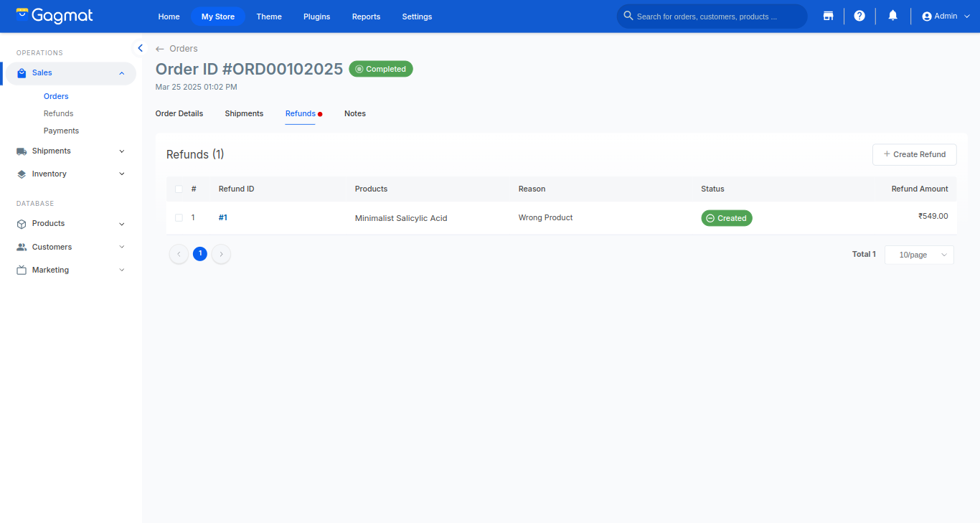The image size is (980, 523).
Task: Switch to the Shipments tab
Action: [x=244, y=113]
